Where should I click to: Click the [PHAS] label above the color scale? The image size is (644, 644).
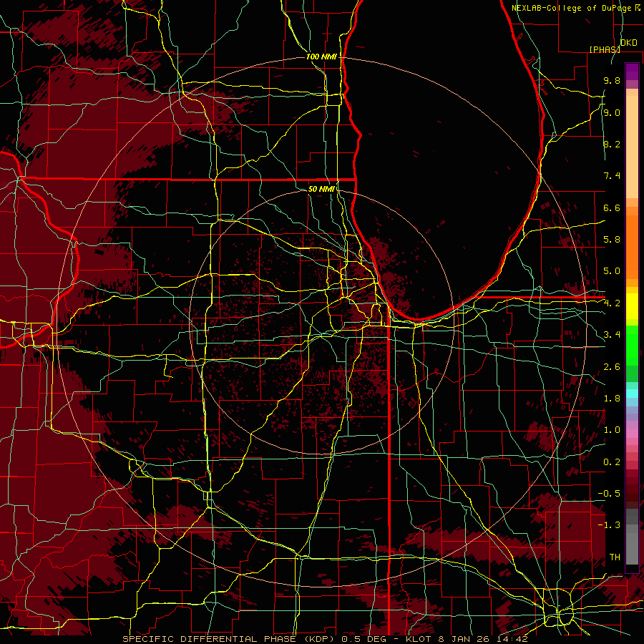pos(605,49)
